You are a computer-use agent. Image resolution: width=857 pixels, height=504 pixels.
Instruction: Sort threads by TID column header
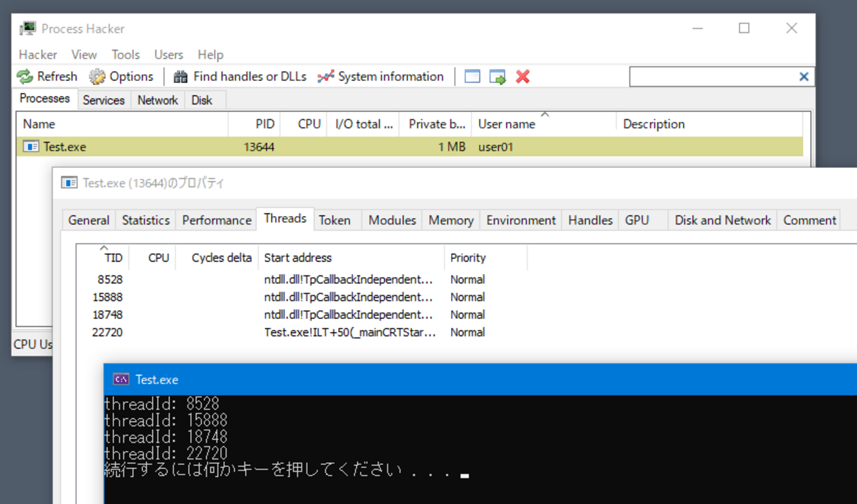pyautogui.click(x=103, y=258)
